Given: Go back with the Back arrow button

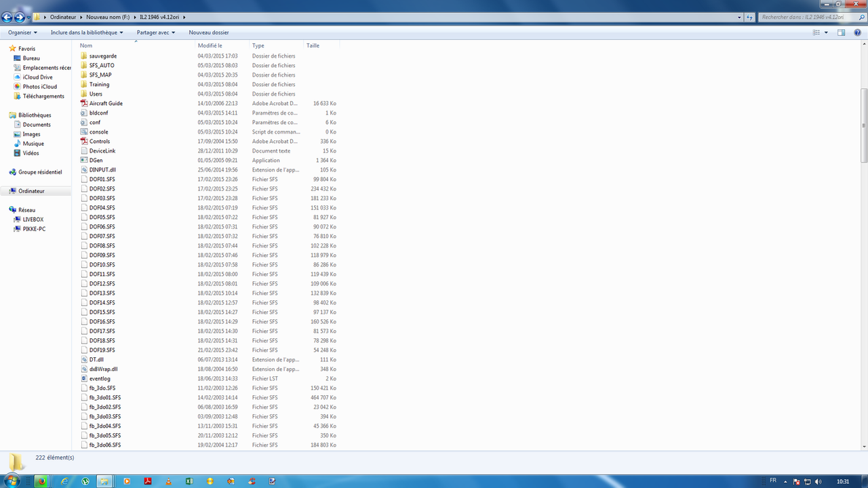Looking at the screenshot, I should [7, 17].
